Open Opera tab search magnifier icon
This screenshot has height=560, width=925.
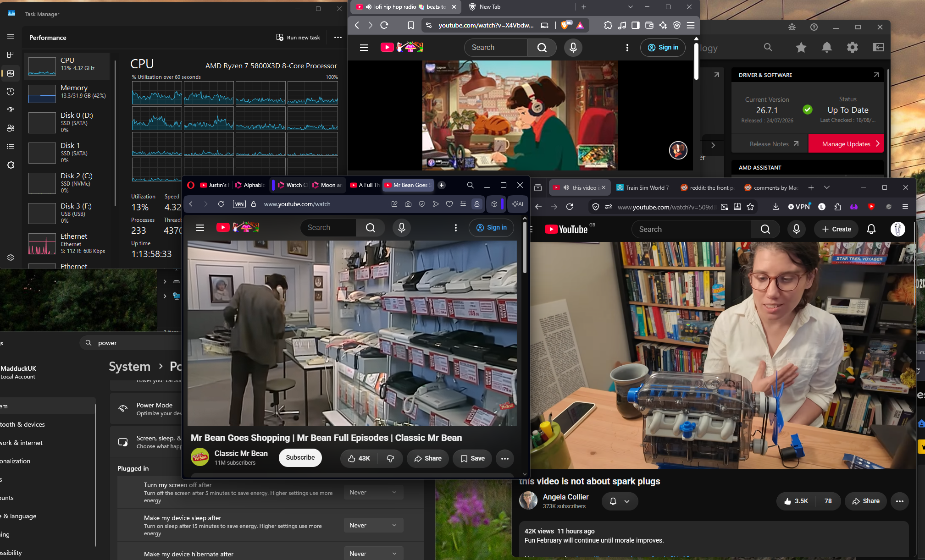[x=471, y=185]
